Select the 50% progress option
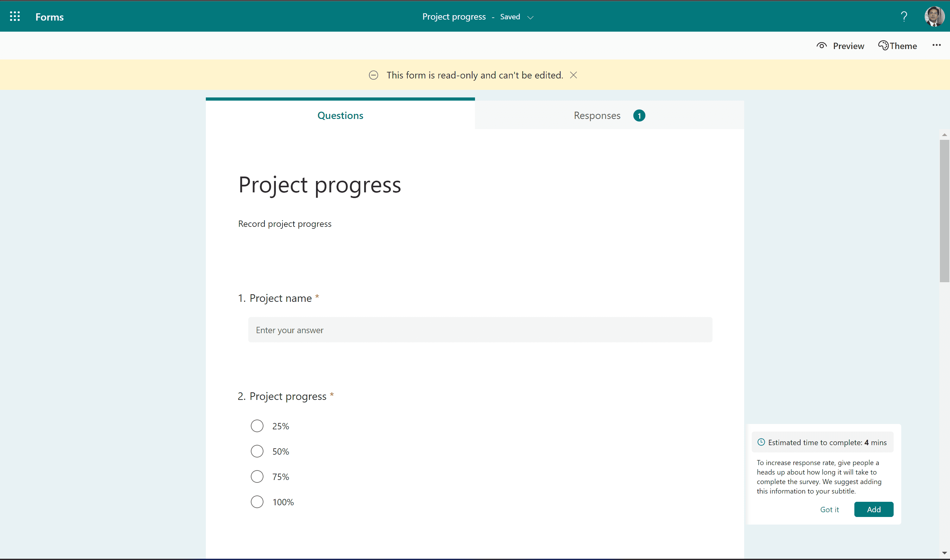This screenshot has height=560, width=950. pyautogui.click(x=257, y=451)
